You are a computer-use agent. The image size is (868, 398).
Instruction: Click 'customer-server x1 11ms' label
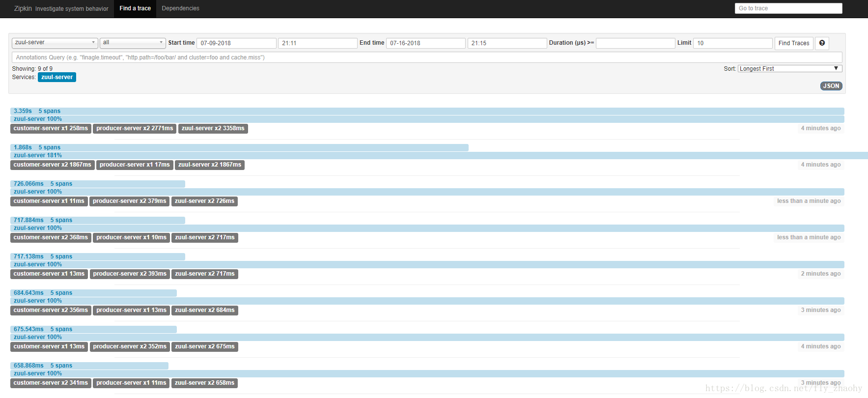[49, 201]
